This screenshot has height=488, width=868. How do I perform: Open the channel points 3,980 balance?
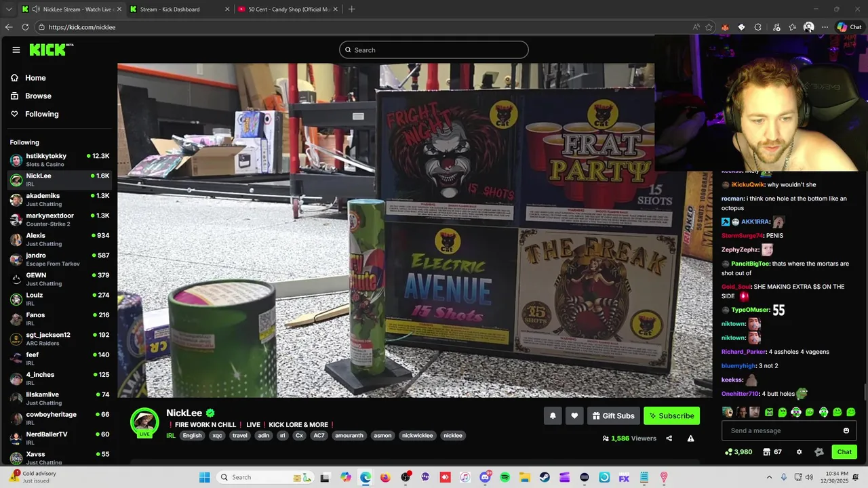[x=738, y=452]
